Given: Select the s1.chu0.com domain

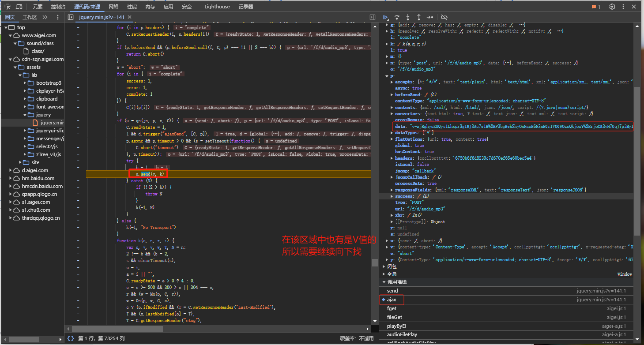Looking at the screenshot, I should click(36, 210).
